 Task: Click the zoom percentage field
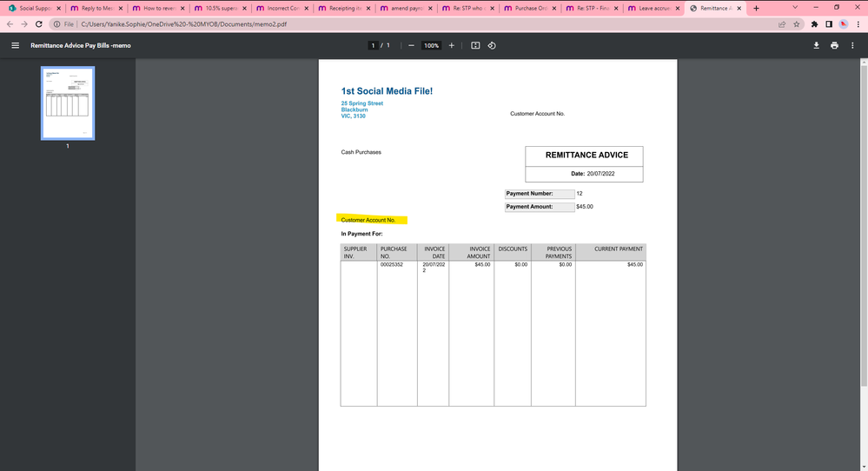(431, 45)
